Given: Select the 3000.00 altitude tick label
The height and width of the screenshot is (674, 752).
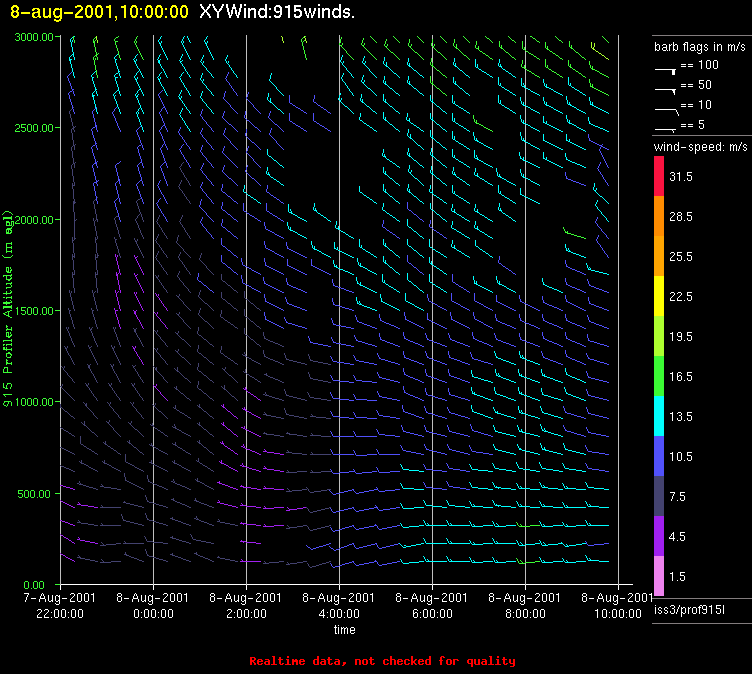Looking at the screenshot, I should [x=33, y=37].
